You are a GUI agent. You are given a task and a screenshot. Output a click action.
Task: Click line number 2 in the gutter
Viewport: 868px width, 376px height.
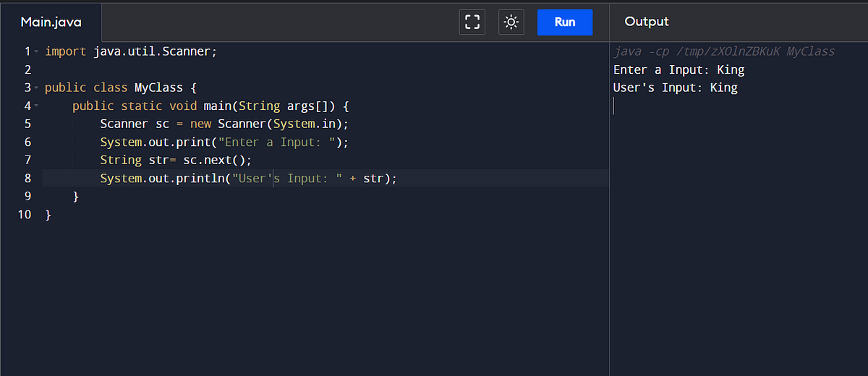tap(27, 70)
